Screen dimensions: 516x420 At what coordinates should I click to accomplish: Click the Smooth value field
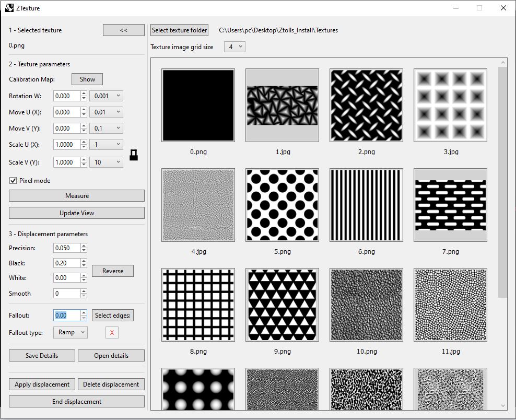(67, 293)
